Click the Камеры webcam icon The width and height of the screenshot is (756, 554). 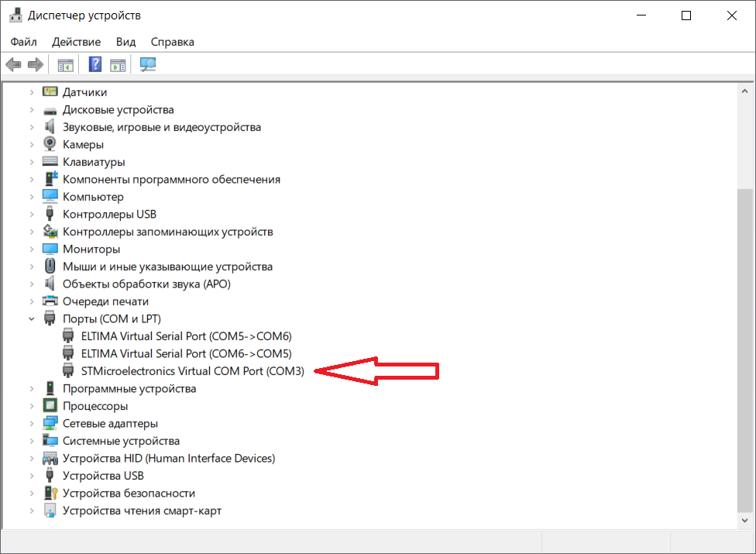point(50,144)
